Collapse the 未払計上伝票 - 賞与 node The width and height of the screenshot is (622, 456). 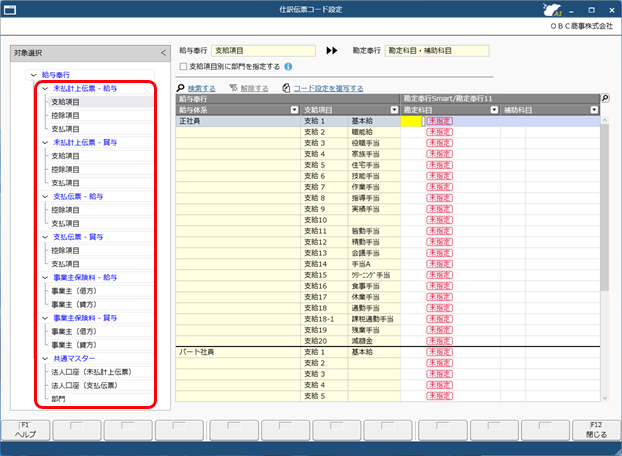point(45,142)
